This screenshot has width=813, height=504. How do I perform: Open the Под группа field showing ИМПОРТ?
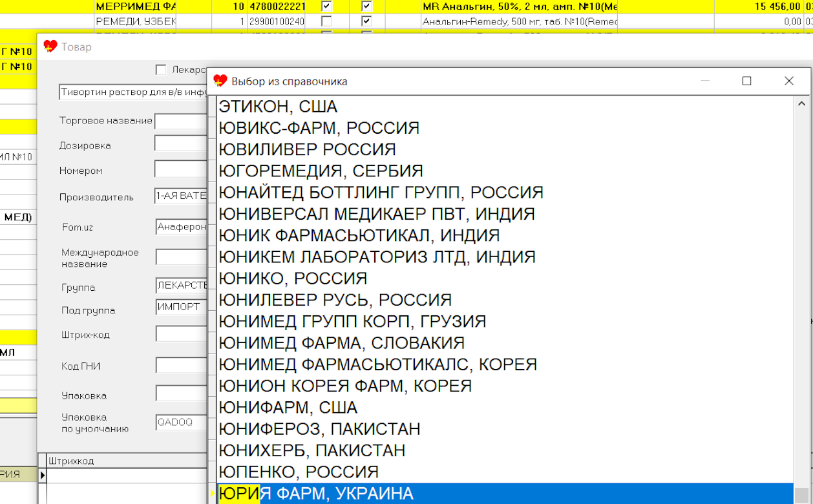pos(181,308)
